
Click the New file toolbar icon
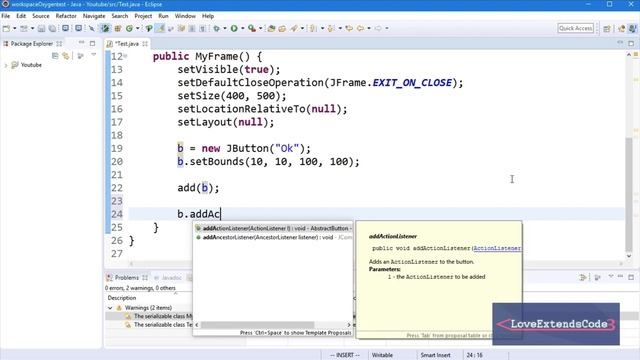pyautogui.click(x=7, y=28)
